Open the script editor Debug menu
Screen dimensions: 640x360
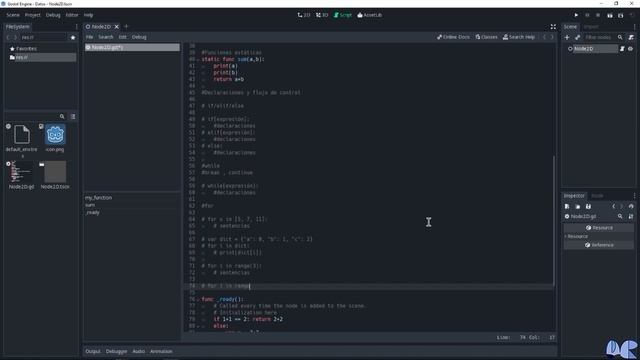[139, 37]
